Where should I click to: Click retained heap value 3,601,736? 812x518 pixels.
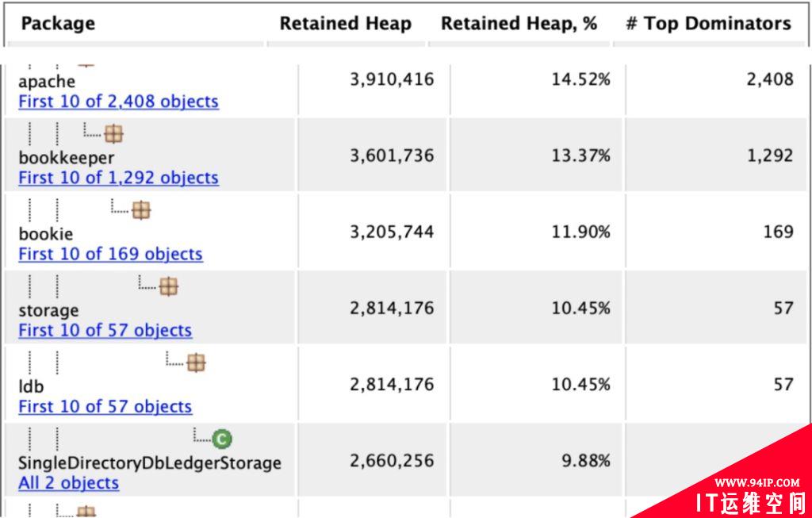(392, 155)
